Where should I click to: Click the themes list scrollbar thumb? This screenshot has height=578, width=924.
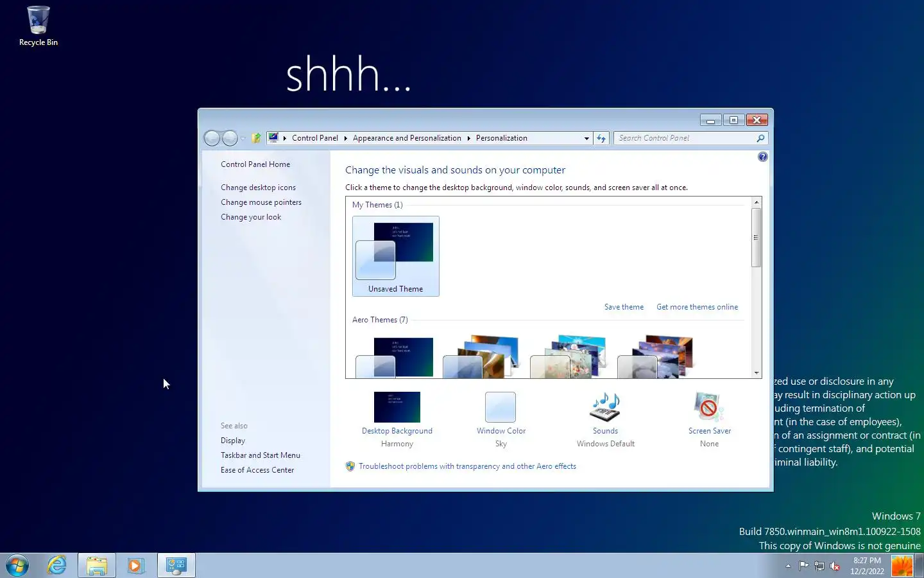(x=757, y=238)
